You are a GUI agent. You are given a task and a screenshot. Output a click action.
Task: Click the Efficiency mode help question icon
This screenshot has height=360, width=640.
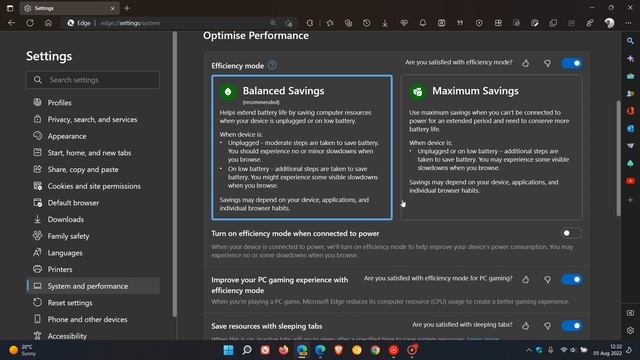pyautogui.click(x=272, y=65)
